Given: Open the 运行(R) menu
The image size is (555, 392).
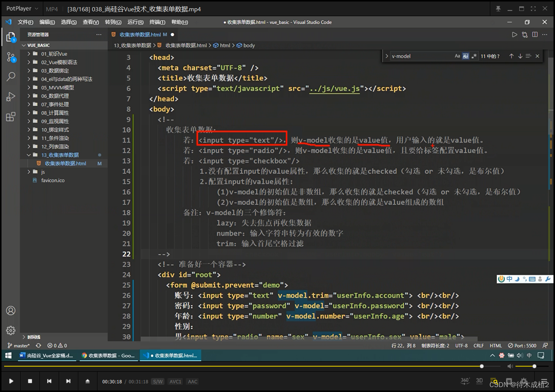Looking at the screenshot, I should [x=135, y=22].
